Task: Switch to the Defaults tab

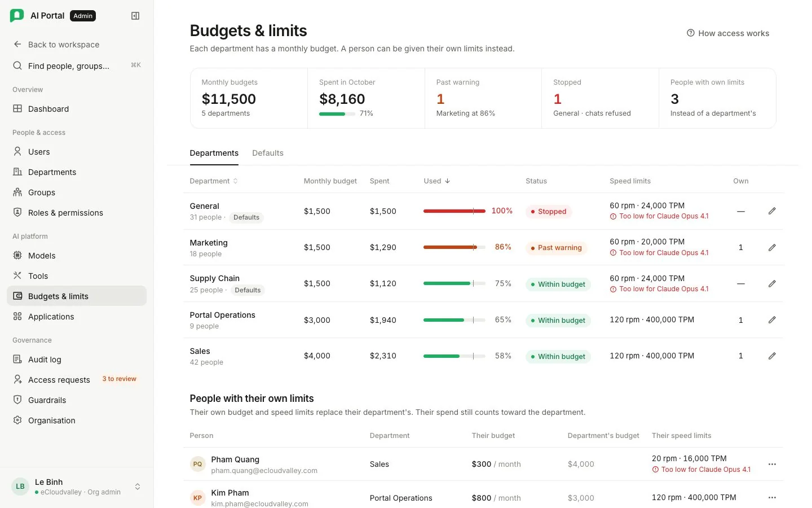Action: point(268,153)
